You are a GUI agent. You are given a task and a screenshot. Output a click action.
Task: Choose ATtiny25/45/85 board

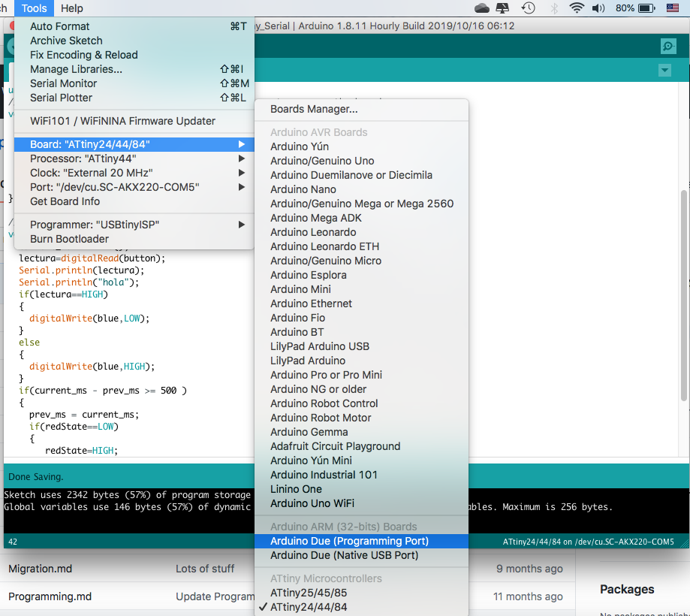coord(361,593)
